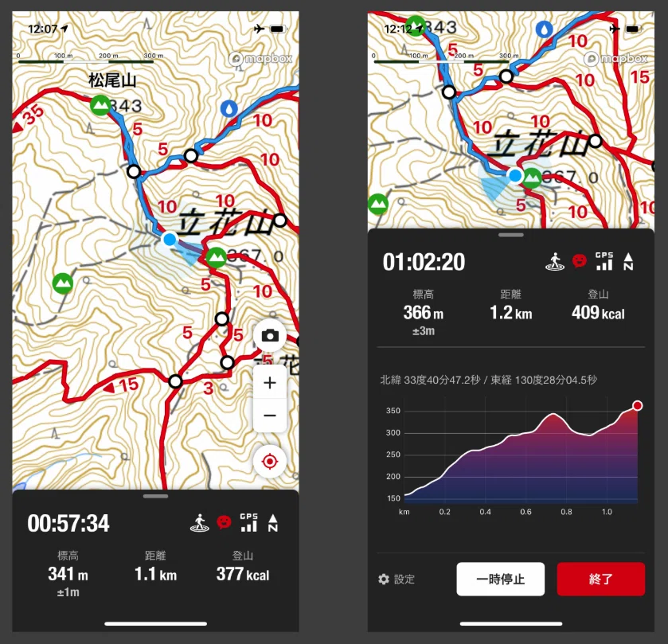This screenshot has height=644, width=668.
Task: End the activity with red 終了 button
Action: [600, 579]
